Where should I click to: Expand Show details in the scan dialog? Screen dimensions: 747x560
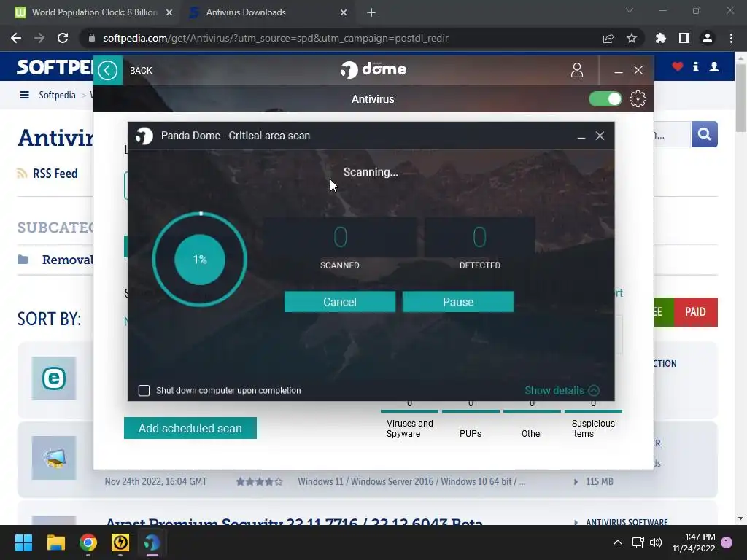click(x=562, y=391)
